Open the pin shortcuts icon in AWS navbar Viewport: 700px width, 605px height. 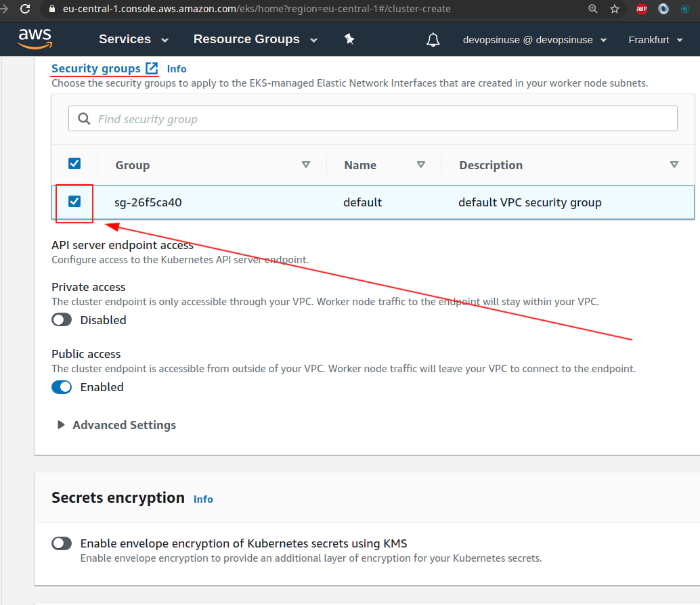[x=349, y=39]
